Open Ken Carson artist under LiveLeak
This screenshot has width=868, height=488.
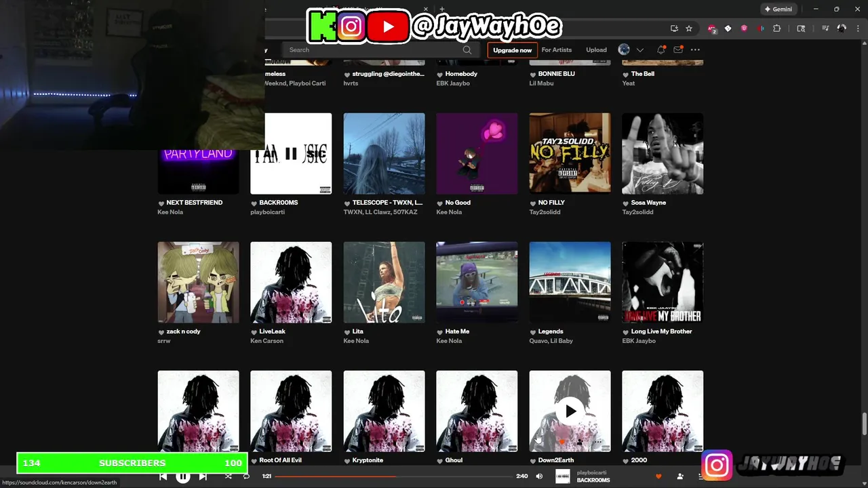[267, 341]
